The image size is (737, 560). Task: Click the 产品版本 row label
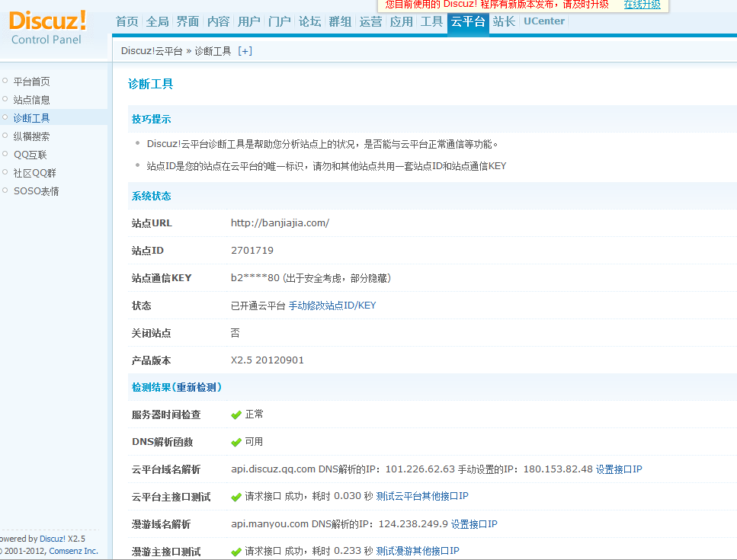(152, 360)
